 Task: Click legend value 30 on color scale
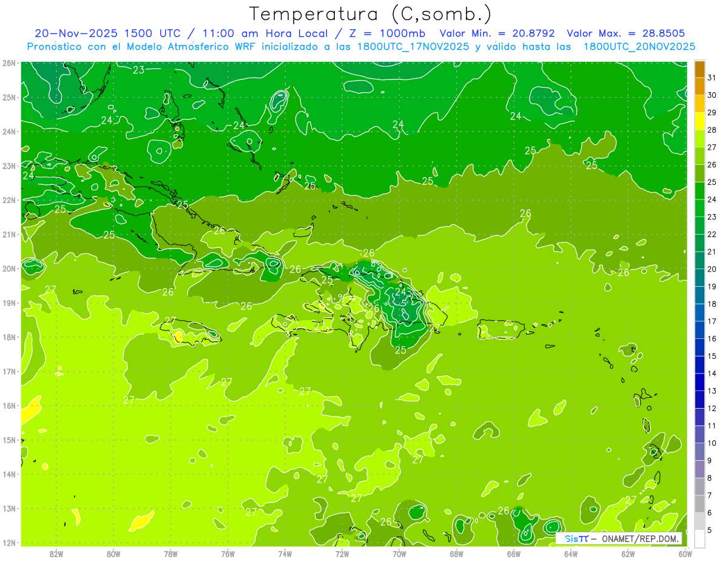click(x=712, y=95)
